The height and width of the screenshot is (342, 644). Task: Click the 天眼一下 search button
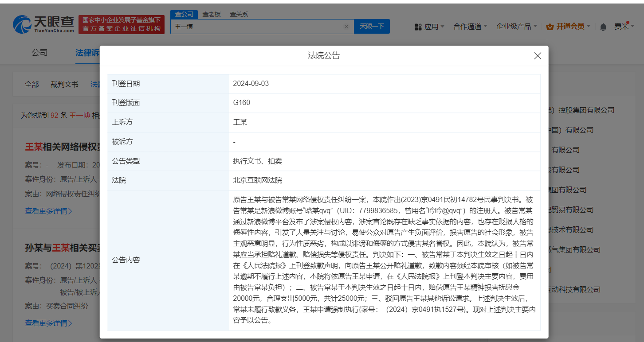point(372,27)
